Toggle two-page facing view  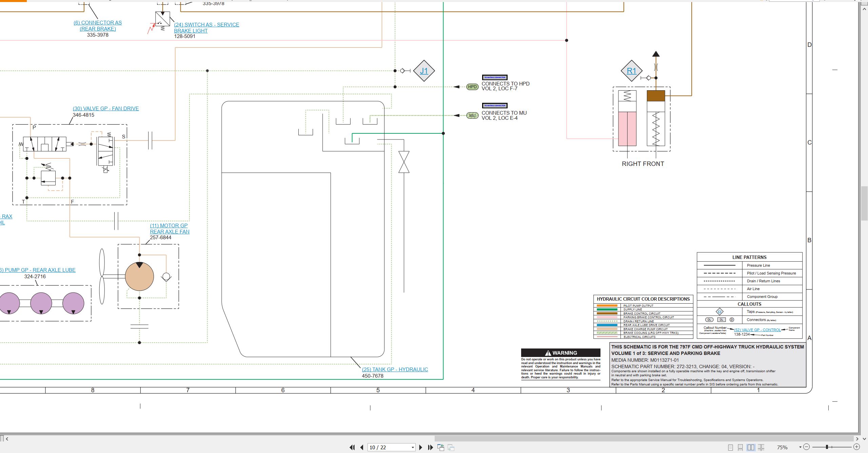[751, 447]
